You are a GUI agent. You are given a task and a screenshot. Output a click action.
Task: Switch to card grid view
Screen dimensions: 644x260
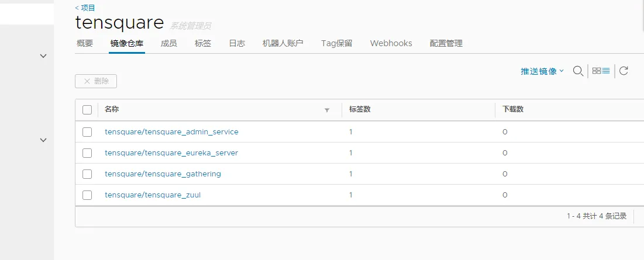tap(596, 71)
